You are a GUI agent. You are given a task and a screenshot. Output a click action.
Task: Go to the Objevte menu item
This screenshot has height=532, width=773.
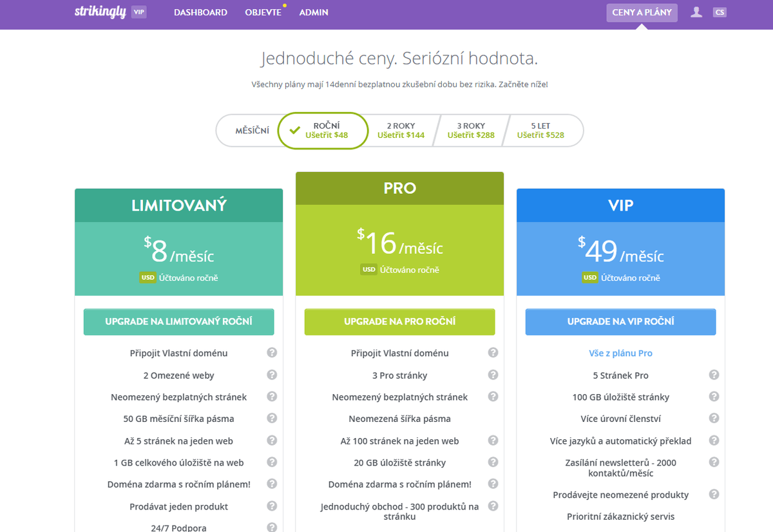[263, 12]
